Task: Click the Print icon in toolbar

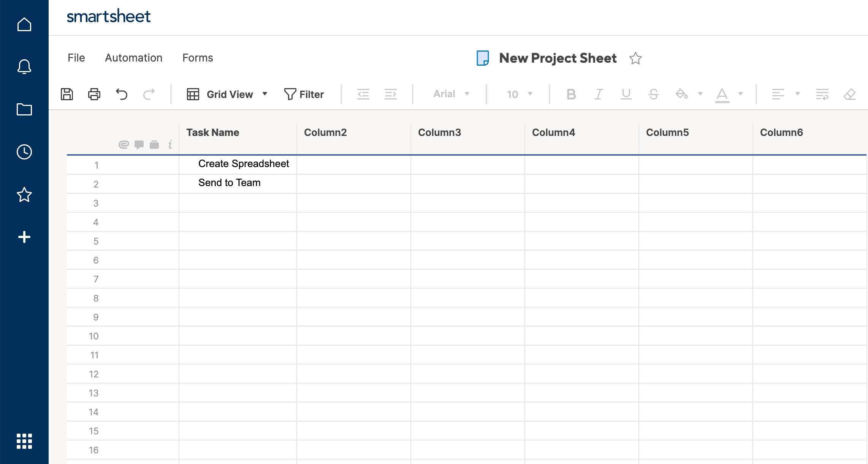Action: point(93,94)
